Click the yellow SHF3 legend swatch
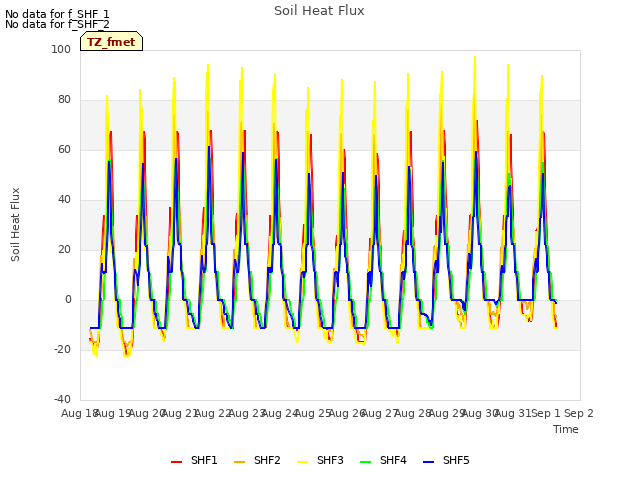Screen dimensions: 640x480 point(302,462)
